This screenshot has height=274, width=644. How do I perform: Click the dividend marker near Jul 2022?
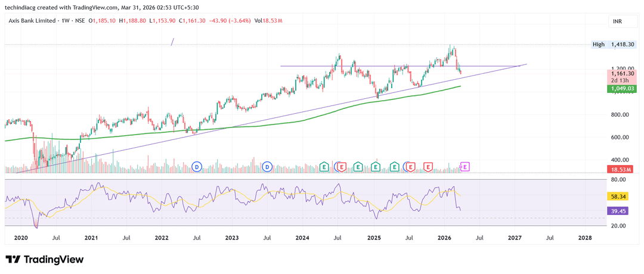(197, 167)
